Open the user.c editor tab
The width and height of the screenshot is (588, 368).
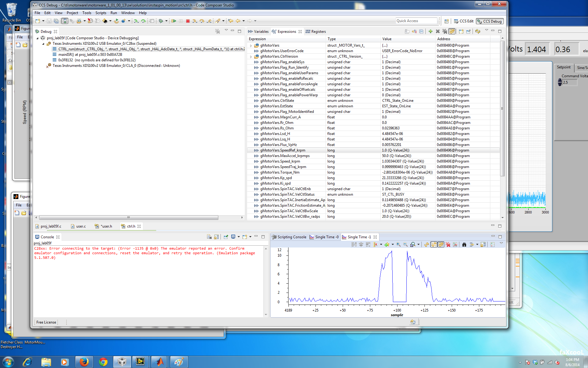(81, 226)
